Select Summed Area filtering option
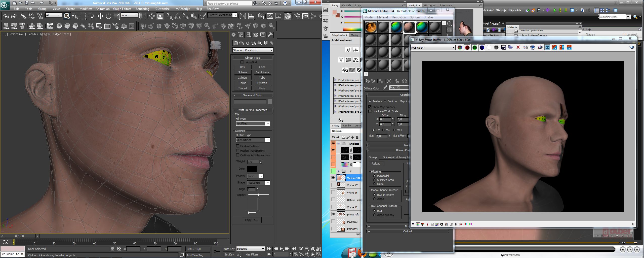 tap(374, 180)
